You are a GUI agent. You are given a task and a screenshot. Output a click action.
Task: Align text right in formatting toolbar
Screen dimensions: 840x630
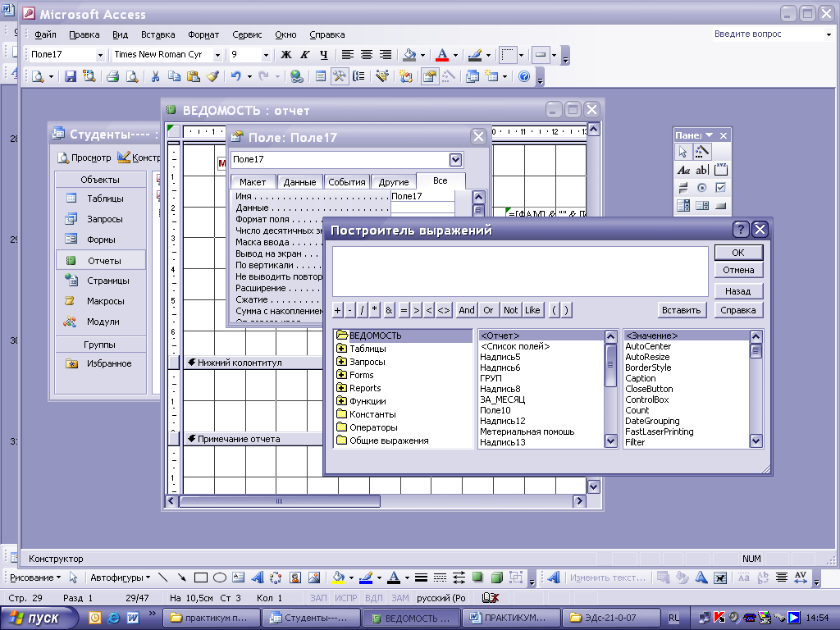(x=386, y=55)
